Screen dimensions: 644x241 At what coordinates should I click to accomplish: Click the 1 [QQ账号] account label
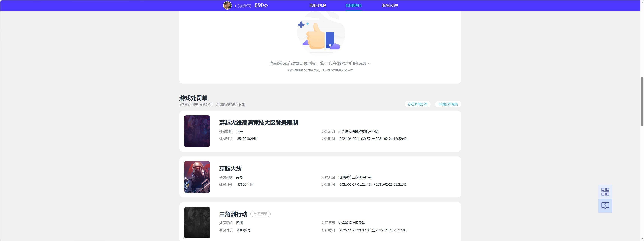point(243,5)
